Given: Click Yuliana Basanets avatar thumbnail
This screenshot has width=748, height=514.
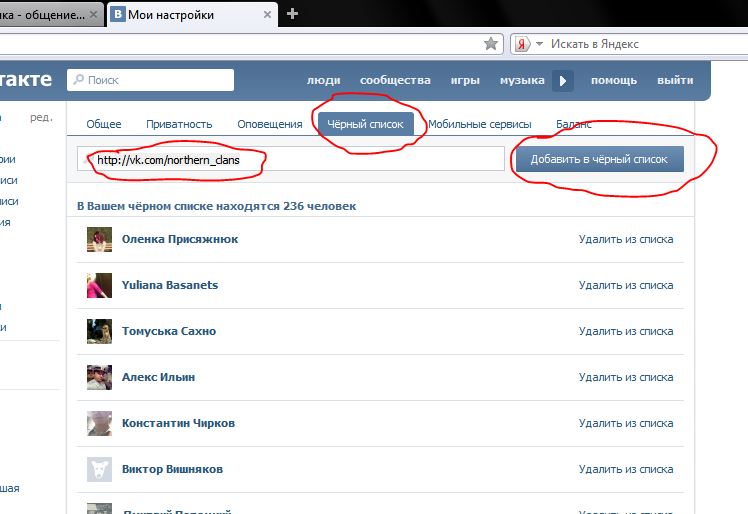Looking at the screenshot, I should (99, 285).
